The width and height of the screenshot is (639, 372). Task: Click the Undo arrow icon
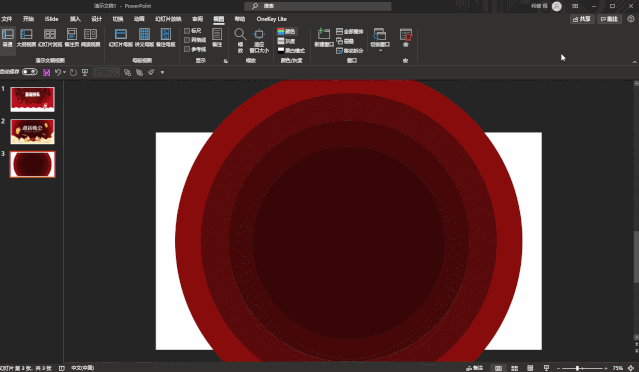tap(58, 73)
